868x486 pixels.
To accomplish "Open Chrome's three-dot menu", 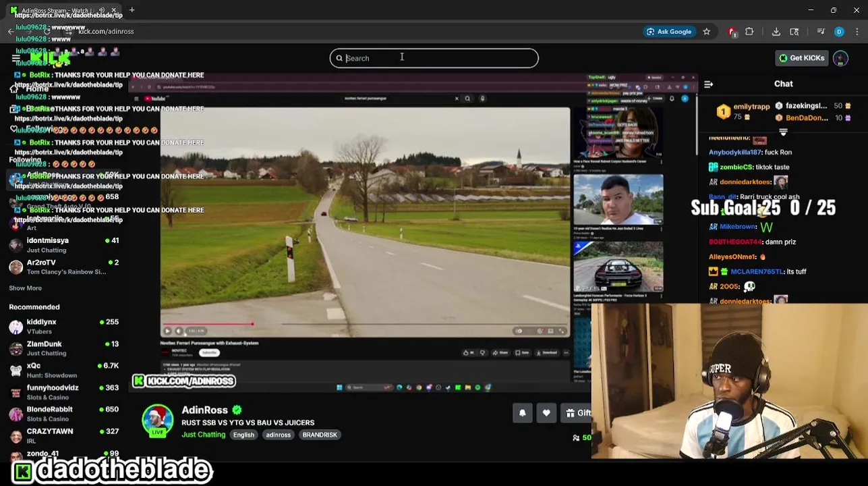I will (x=857, y=31).
